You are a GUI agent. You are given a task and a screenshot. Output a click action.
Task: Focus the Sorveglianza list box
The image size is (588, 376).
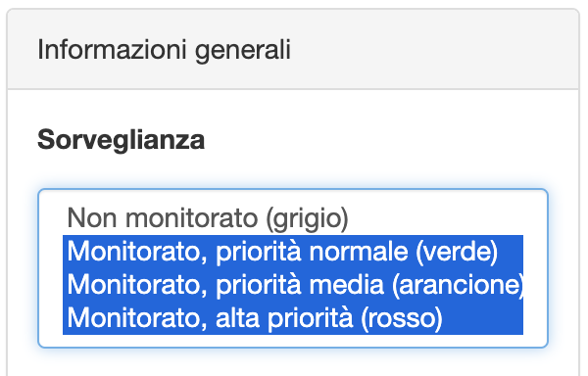point(293,268)
